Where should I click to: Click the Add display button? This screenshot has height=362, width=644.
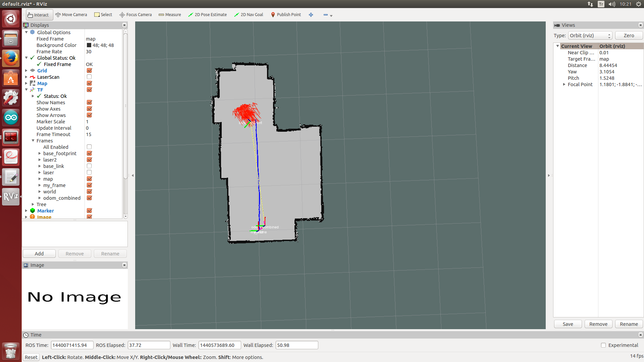point(39,254)
